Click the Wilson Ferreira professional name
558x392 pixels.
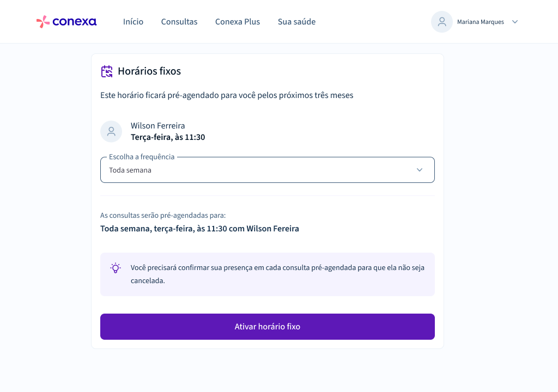point(157,126)
